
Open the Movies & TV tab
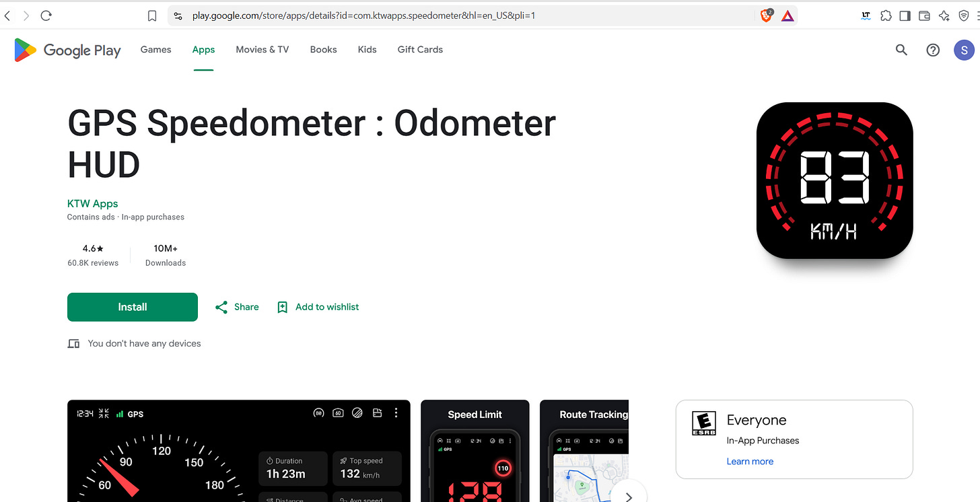coord(262,50)
